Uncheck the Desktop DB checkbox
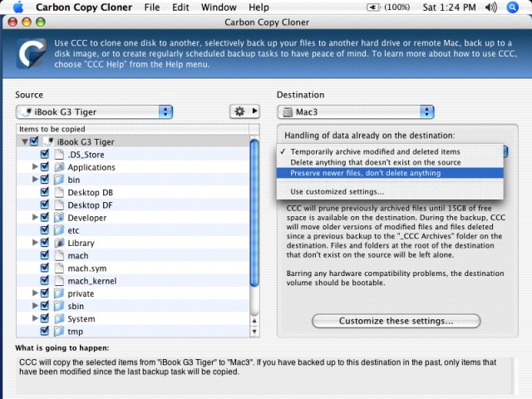The width and height of the screenshot is (532, 399). 44,192
